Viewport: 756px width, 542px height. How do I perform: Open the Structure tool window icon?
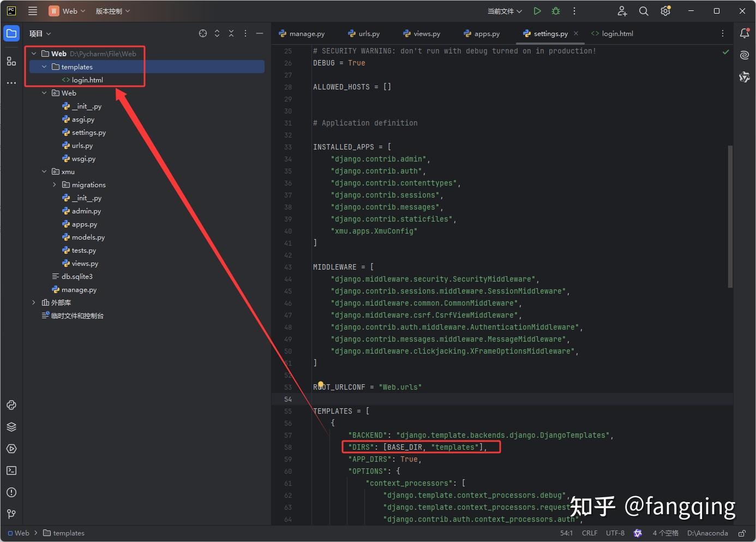point(11,61)
